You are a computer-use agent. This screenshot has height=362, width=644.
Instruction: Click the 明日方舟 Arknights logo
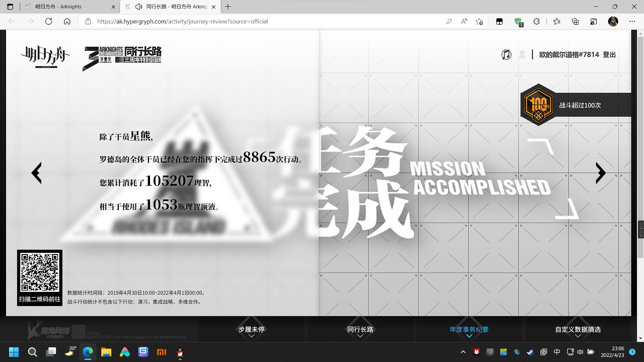click(45, 56)
